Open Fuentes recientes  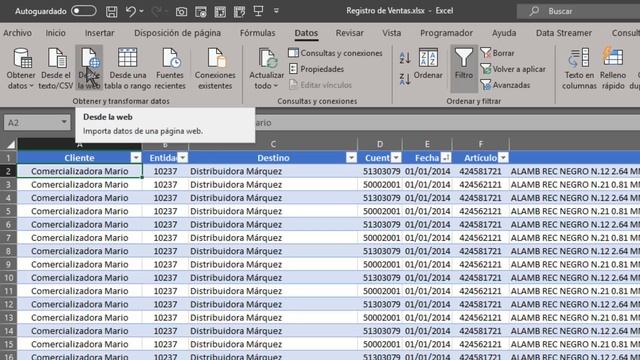(170, 68)
